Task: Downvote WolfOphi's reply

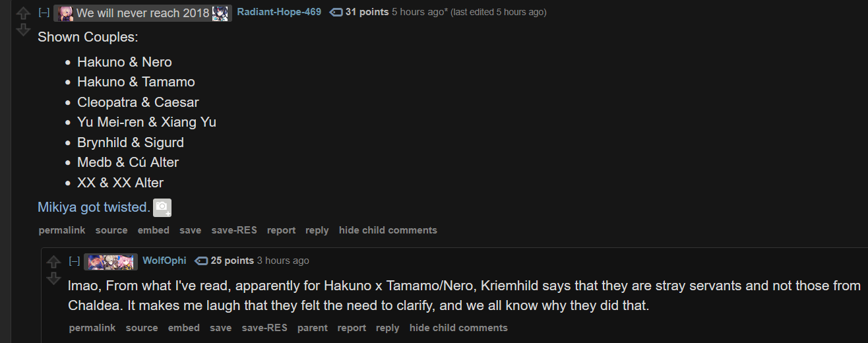Action: [x=54, y=278]
